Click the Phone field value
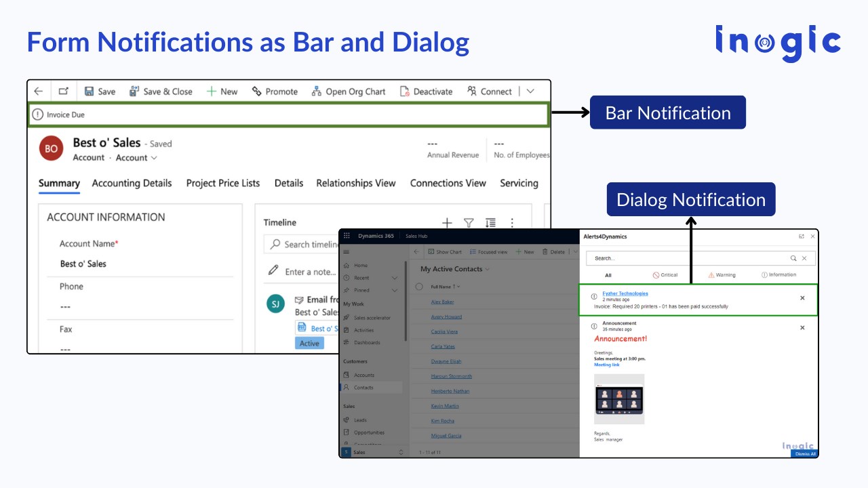 [x=65, y=306]
